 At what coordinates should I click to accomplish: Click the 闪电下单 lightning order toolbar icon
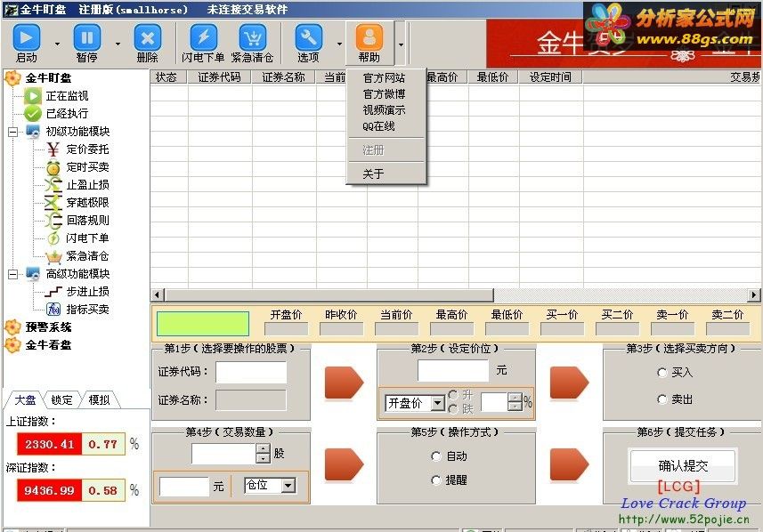(x=203, y=37)
